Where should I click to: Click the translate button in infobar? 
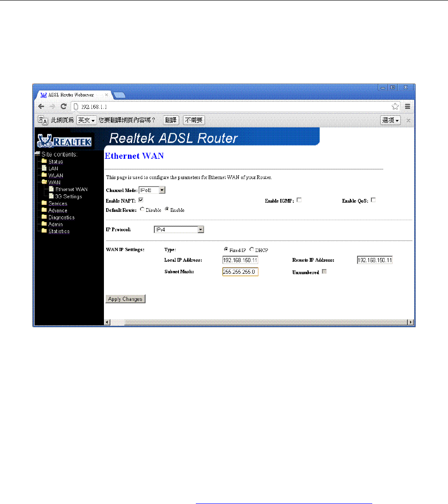pos(171,120)
